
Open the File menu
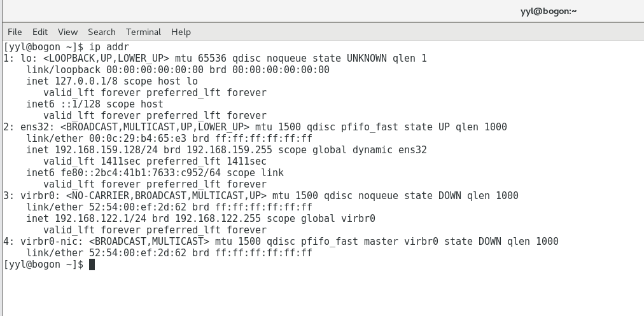click(15, 32)
